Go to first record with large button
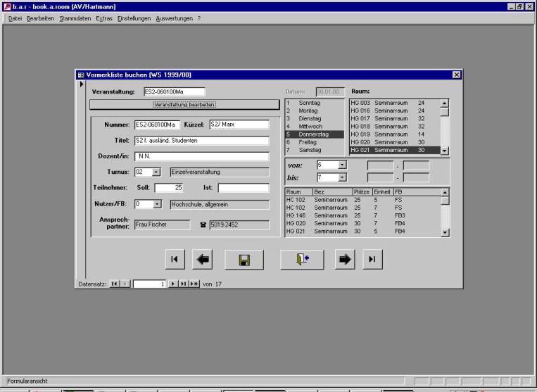537x392 pixels. (x=175, y=259)
